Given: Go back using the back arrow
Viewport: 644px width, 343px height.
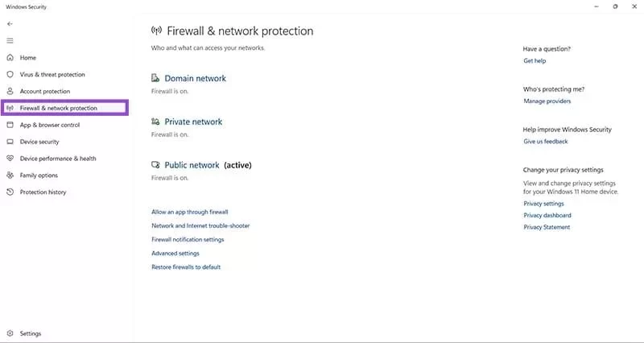Looking at the screenshot, I should point(10,24).
